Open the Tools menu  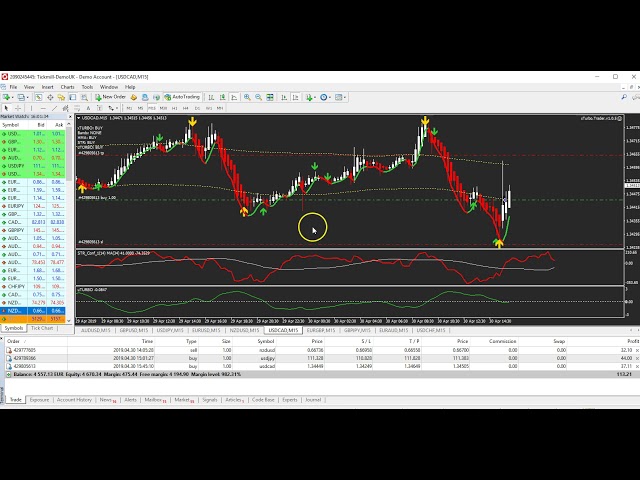click(x=87, y=87)
